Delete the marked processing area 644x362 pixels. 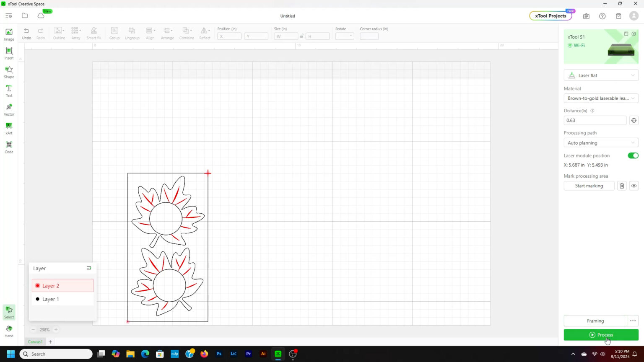[x=622, y=186]
